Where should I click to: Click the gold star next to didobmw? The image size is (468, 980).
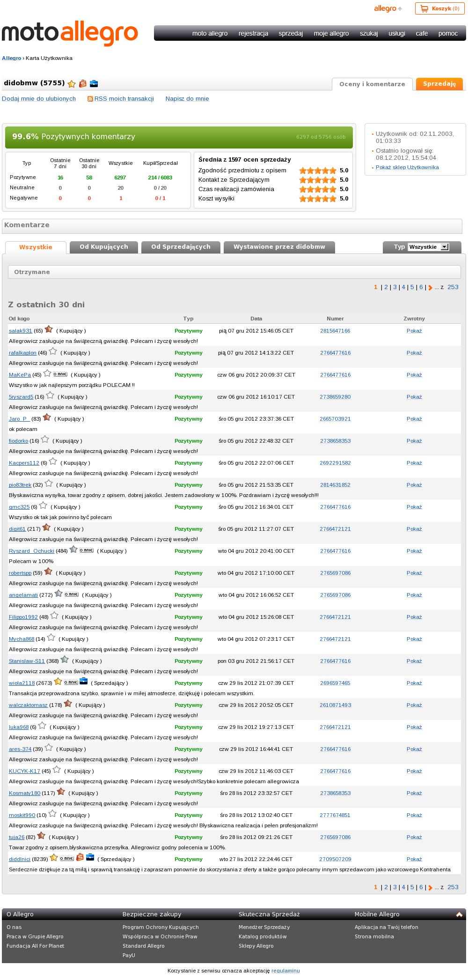tap(72, 84)
